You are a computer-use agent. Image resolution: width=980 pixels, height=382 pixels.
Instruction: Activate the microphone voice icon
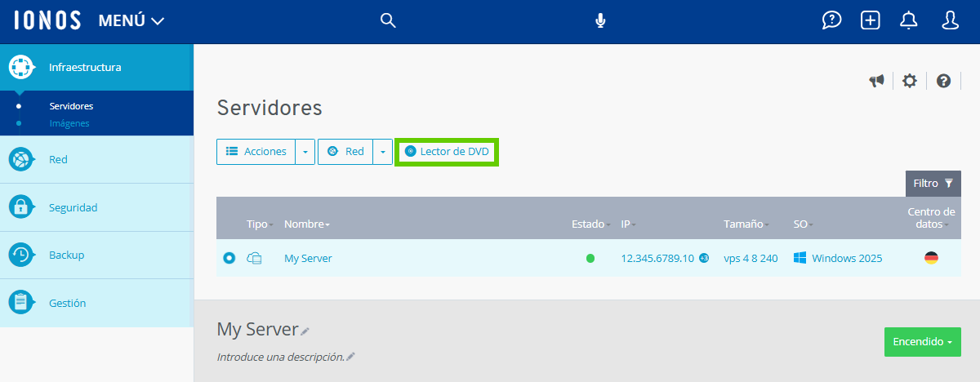[600, 20]
